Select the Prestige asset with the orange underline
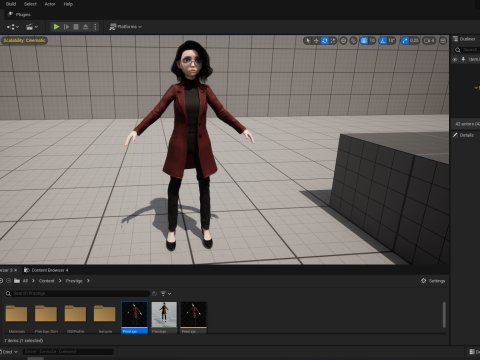The width and height of the screenshot is (480, 360). tap(193, 317)
